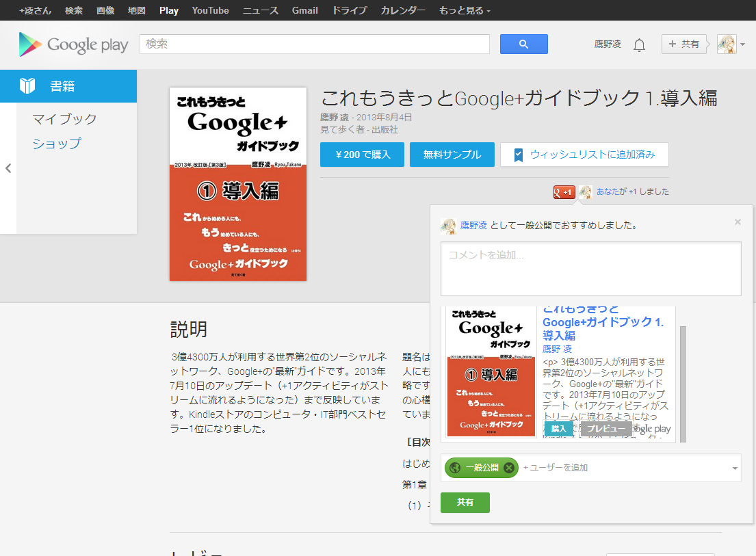Click +凌さん in the top bar

pos(35,10)
